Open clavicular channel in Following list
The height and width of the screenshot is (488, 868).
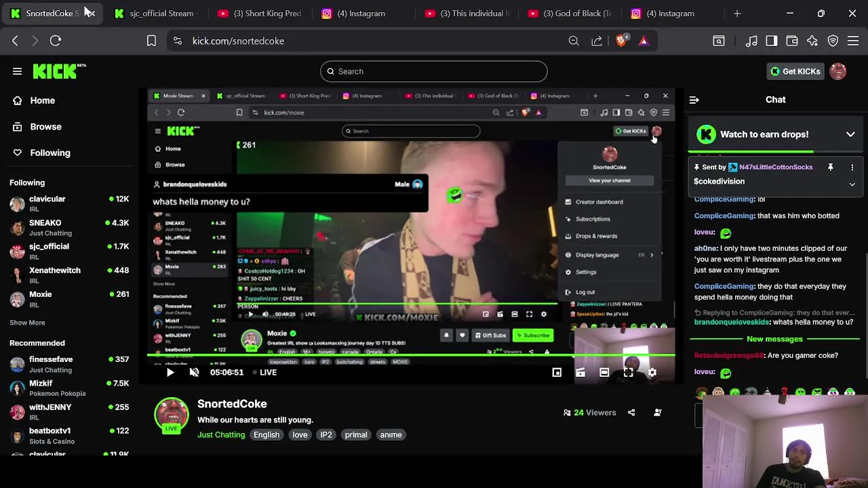click(x=69, y=203)
